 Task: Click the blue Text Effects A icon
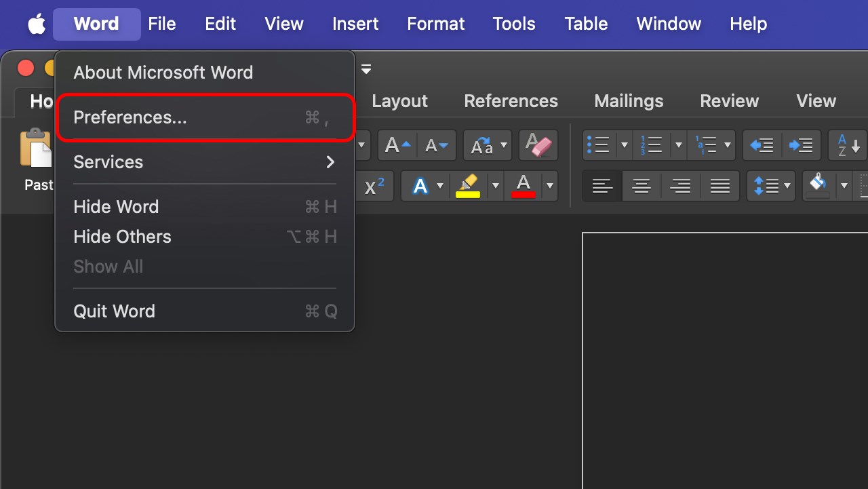tap(420, 186)
